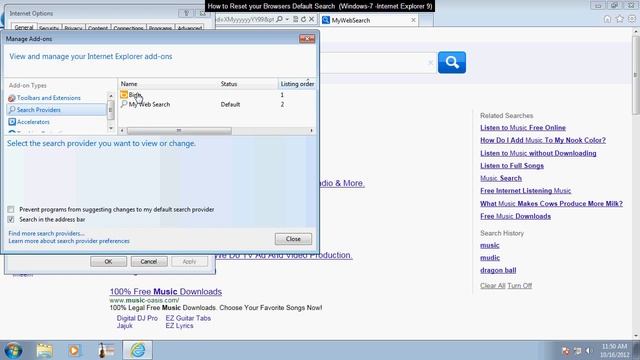Refresh the page in Internet Explorer
The image size is (640, 360).
[303, 19]
